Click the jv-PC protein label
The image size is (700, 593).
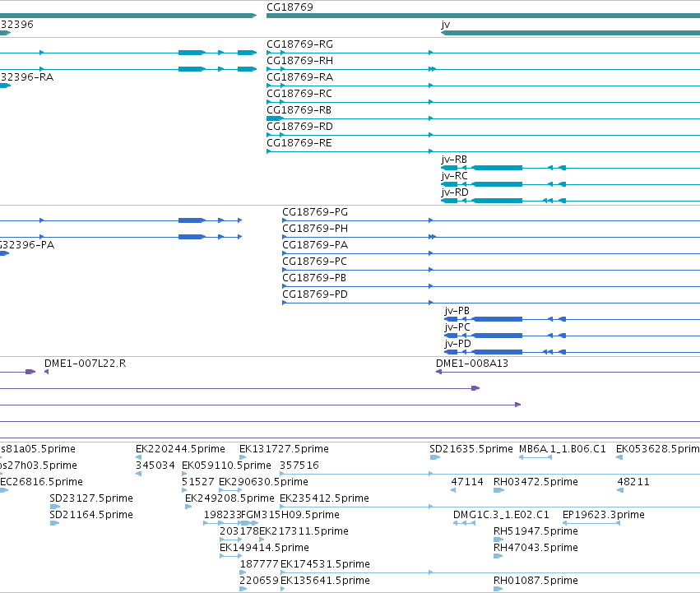point(457,327)
